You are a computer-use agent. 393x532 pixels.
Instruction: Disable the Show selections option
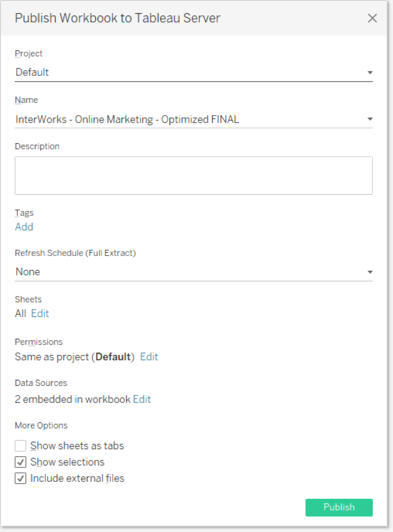pos(20,462)
